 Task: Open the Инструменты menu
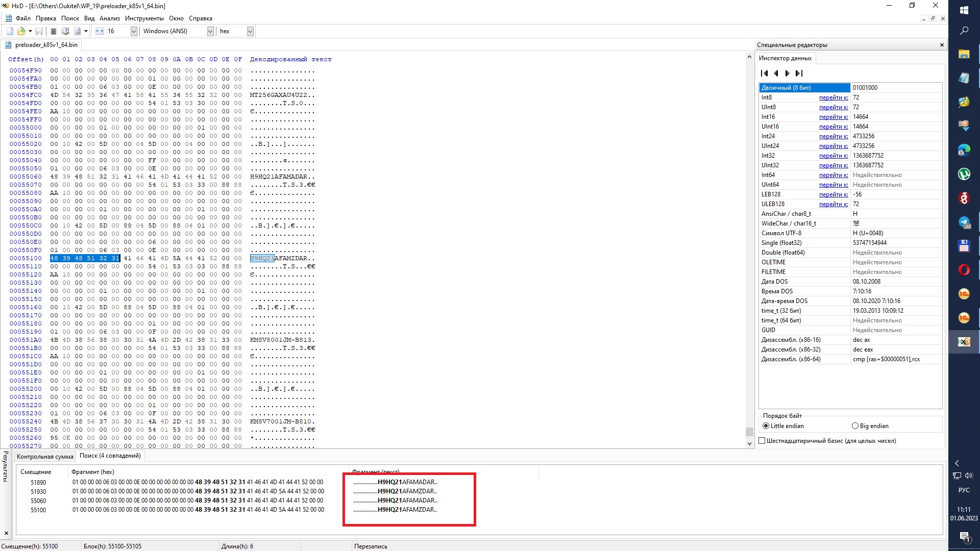[144, 18]
